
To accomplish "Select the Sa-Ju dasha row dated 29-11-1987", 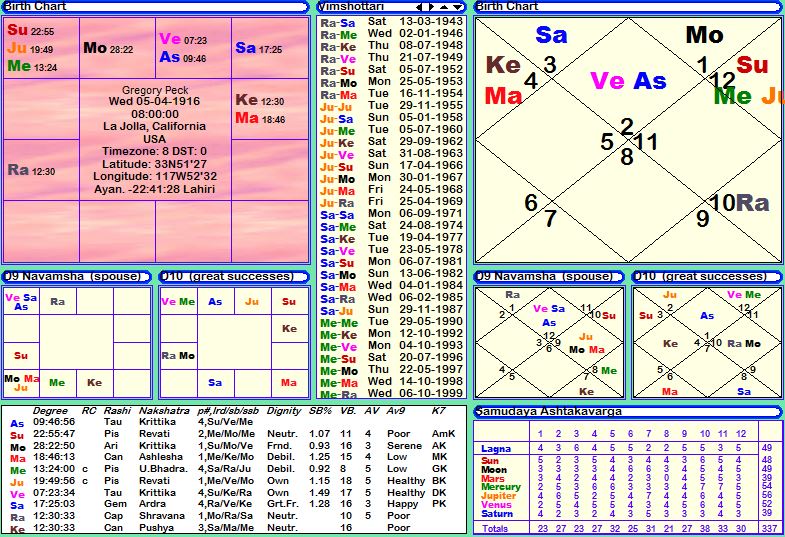I will coord(391,310).
